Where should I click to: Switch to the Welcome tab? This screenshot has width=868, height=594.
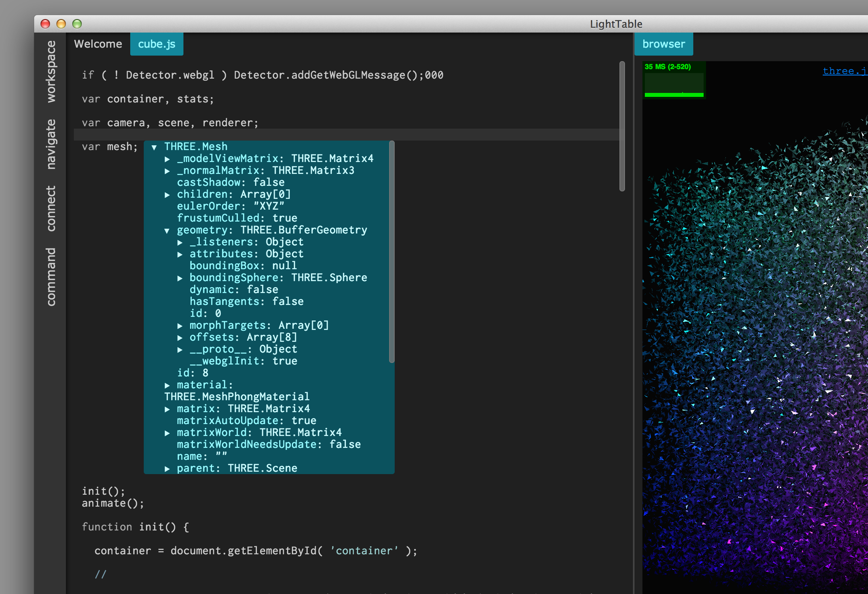tap(98, 44)
